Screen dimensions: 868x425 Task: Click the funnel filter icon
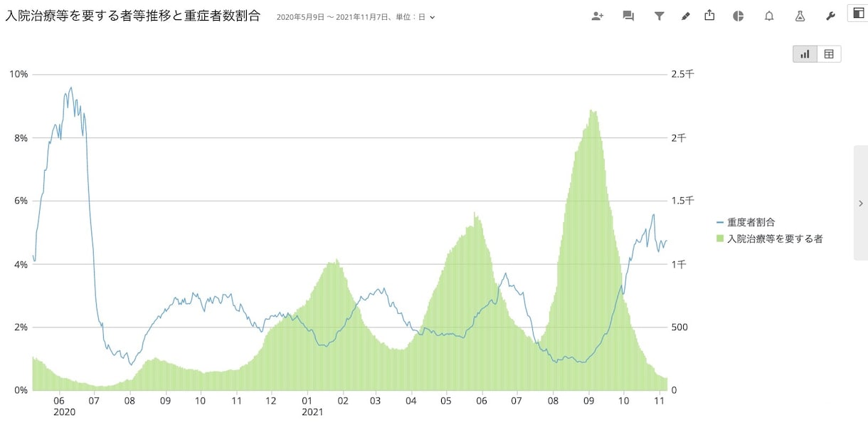(x=659, y=16)
